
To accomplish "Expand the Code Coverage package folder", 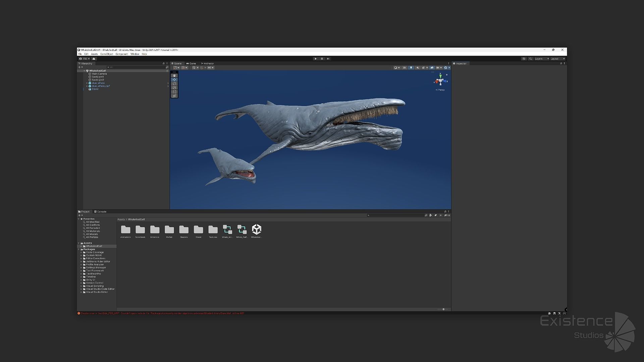I will [x=81, y=252].
